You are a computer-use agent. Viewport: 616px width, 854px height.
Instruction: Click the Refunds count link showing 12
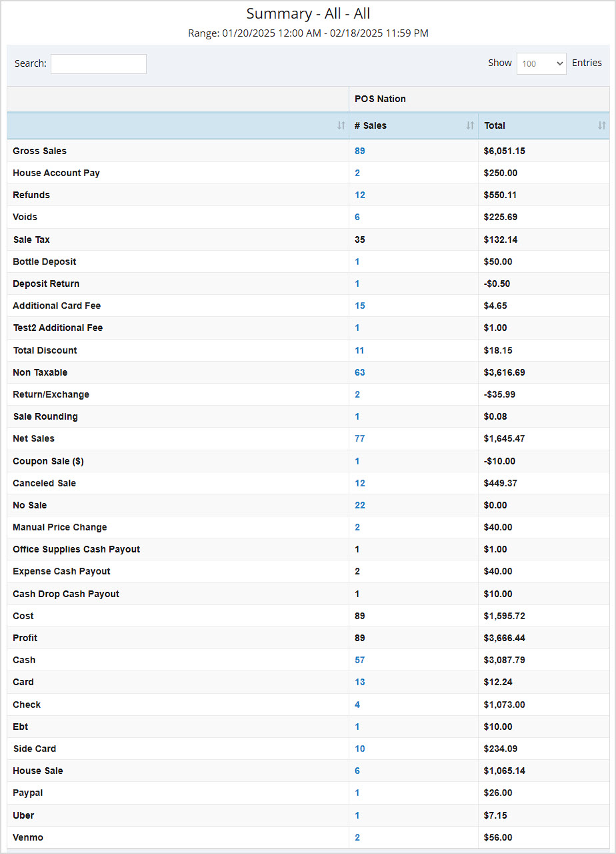(x=360, y=195)
